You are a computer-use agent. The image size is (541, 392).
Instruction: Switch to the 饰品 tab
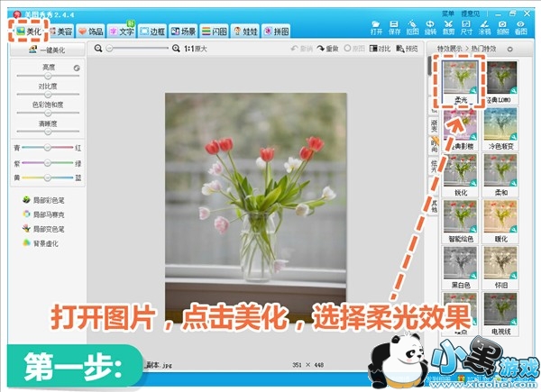tap(91, 32)
